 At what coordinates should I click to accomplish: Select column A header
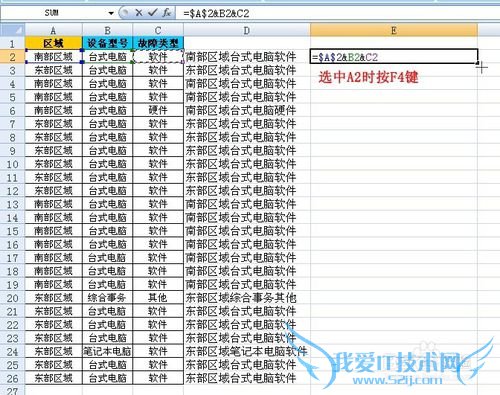(53, 31)
